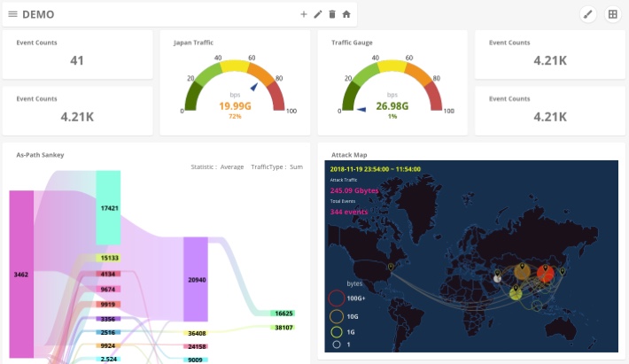Click the 100G+ red legend circle
Image resolution: width=629 pixels, height=364 pixels.
point(337,298)
